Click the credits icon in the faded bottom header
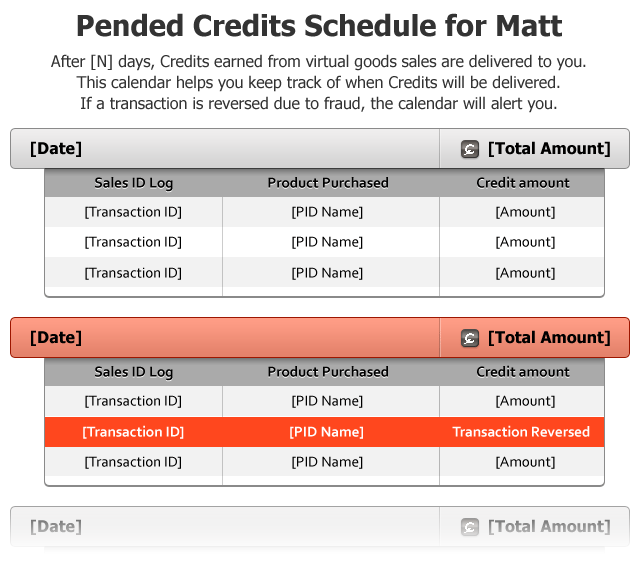Screen dimensions: 640x563 click(x=470, y=527)
